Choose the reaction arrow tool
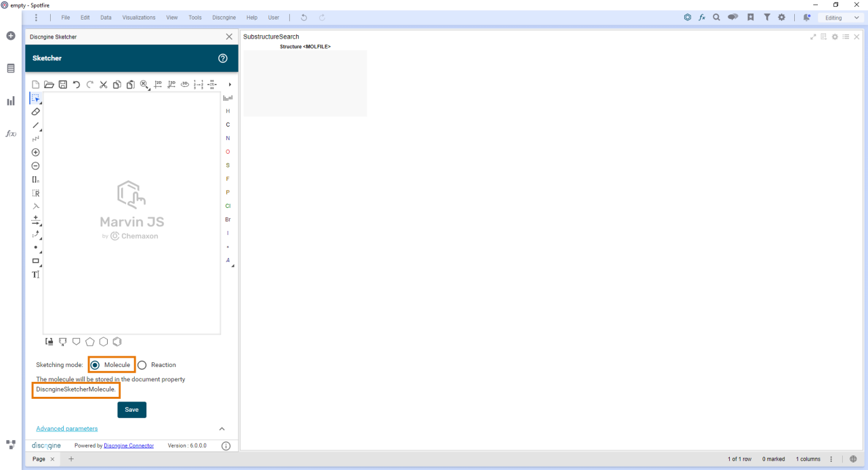 [36, 220]
